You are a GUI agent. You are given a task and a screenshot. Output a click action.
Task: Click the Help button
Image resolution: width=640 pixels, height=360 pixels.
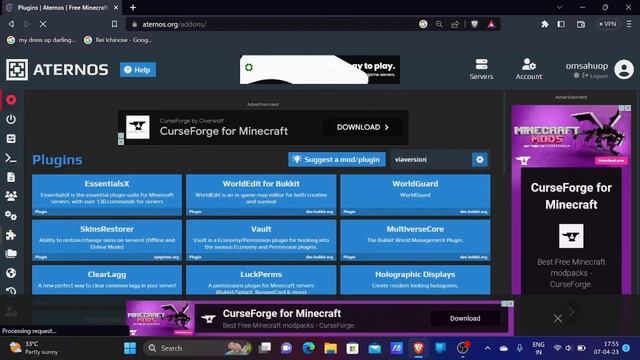138,70
